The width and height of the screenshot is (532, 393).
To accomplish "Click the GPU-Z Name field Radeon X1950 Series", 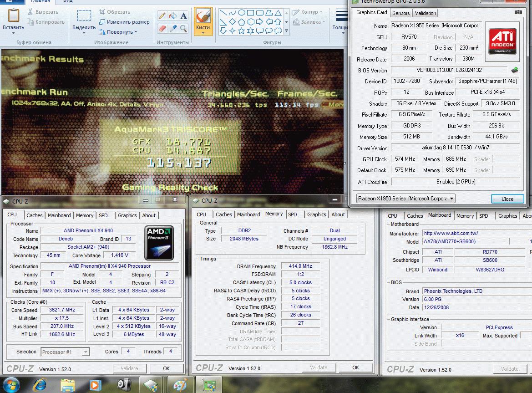I will click(437, 26).
